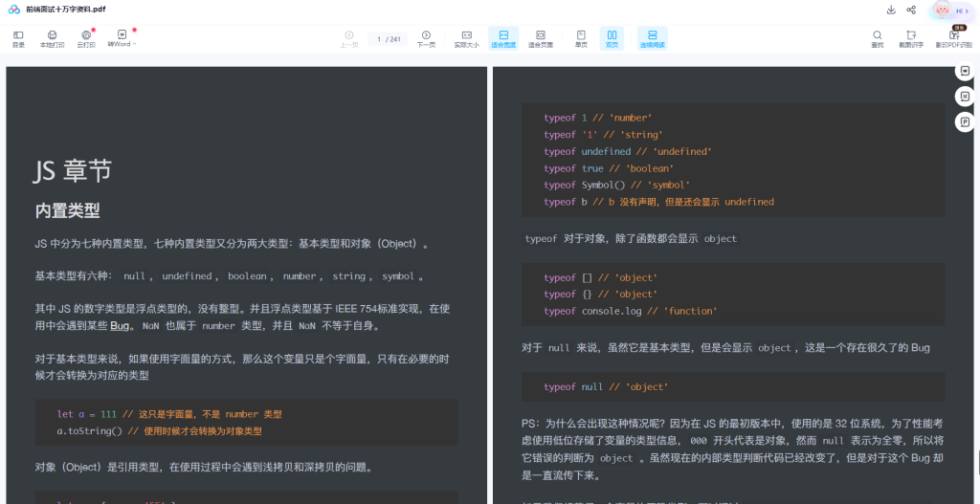Viewport: 980px width, 504px height.
Task: Click the share icon in title bar
Action: (911, 10)
